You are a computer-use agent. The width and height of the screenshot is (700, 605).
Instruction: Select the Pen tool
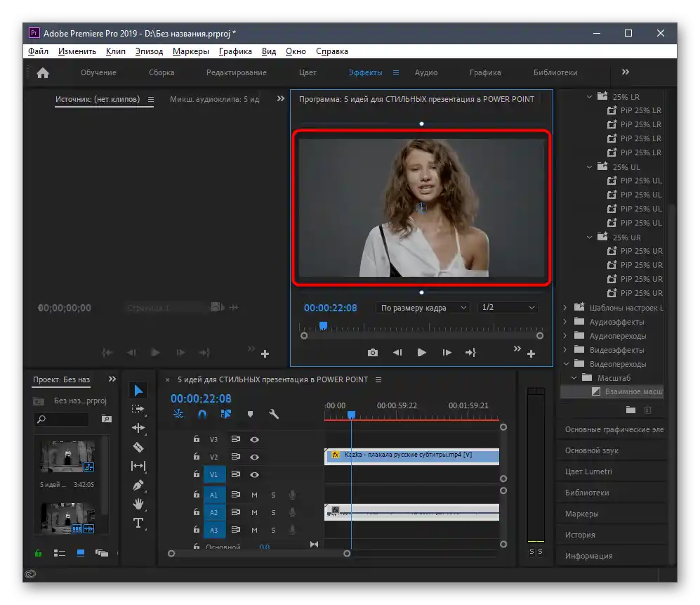point(138,486)
